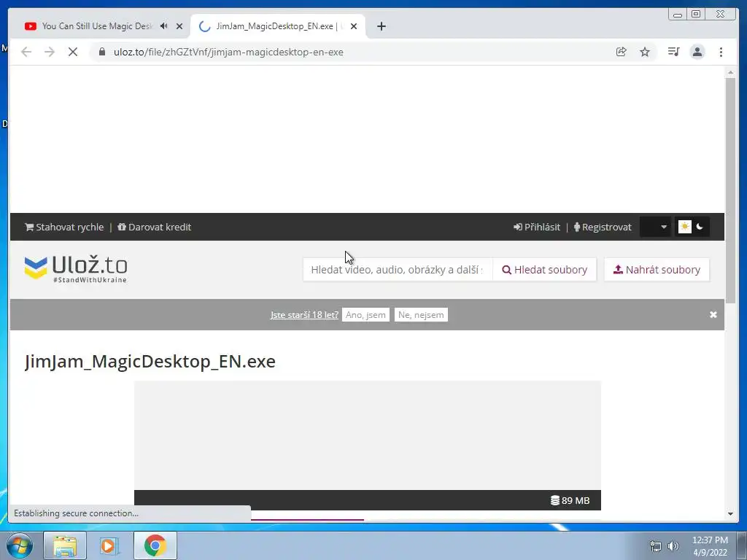Screen dimensions: 747x560
Task: Restore down the Chrome window
Action: point(695,15)
